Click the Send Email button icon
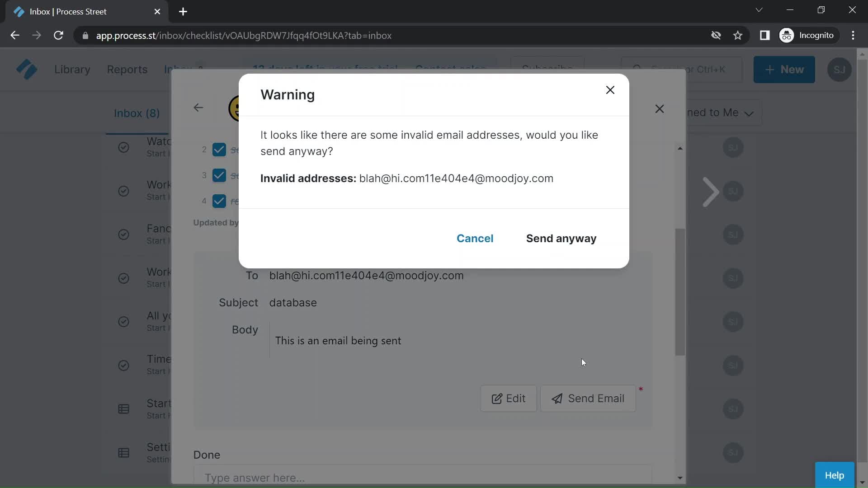The image size is (868, 488). tap(556, 399)
